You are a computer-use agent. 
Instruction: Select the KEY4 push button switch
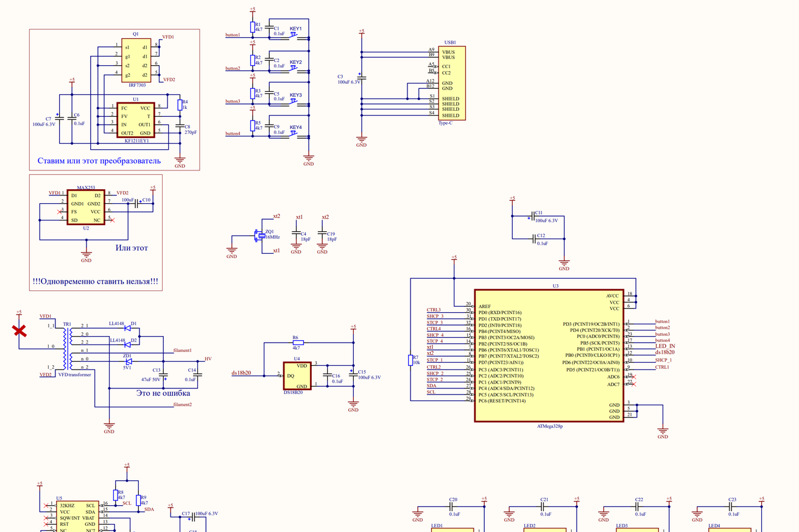pyautogui.click(x=295, y=130)
